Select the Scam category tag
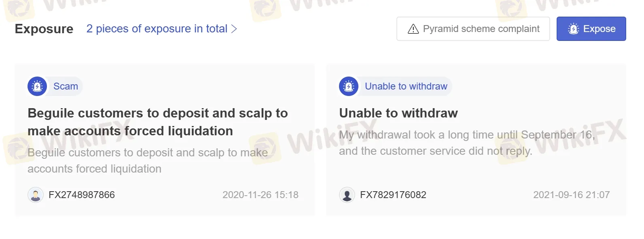 click(66, 86)
